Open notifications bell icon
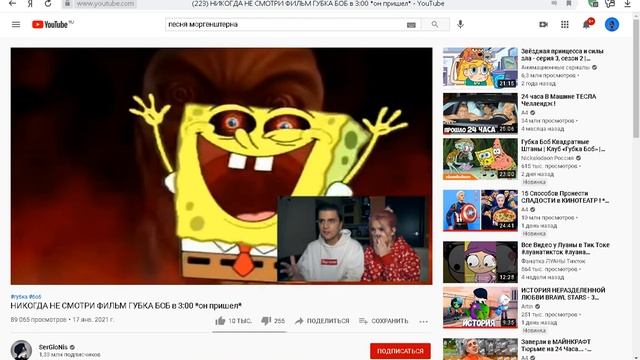640x360 pixels. (587, 24)
